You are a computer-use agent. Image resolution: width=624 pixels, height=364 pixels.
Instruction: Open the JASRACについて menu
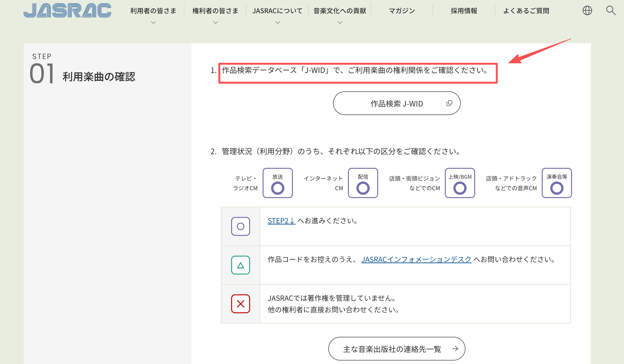(277, 11)
